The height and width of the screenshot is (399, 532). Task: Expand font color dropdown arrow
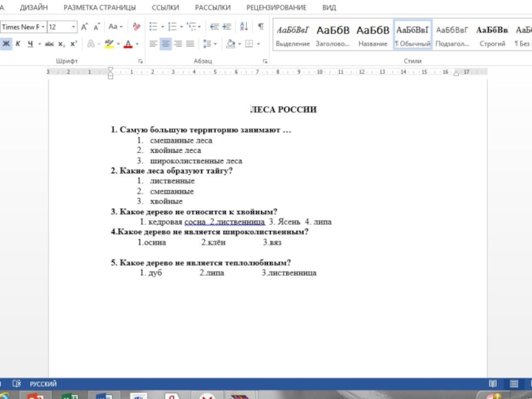(x=137, y=44)
